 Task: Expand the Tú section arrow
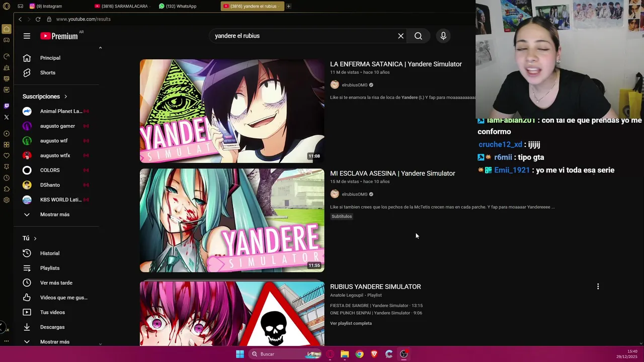point(35,238)
